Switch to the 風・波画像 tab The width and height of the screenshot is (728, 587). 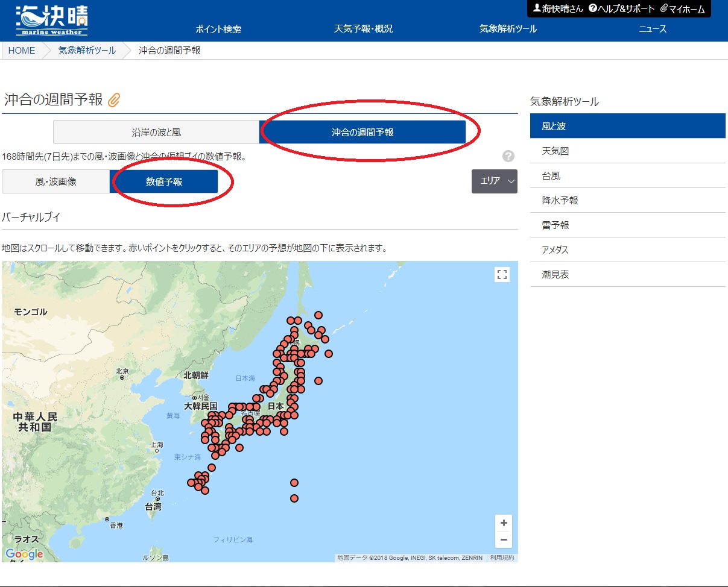point(55,181)
